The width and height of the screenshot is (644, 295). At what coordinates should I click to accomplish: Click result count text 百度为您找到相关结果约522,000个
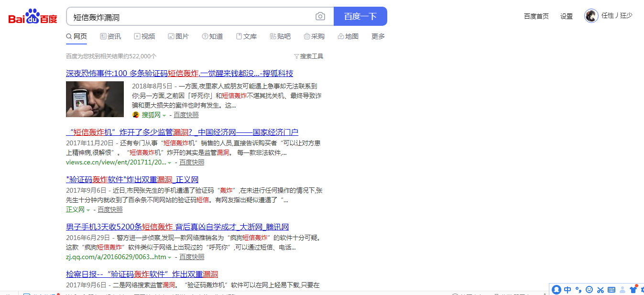click(x=111, y=56)
